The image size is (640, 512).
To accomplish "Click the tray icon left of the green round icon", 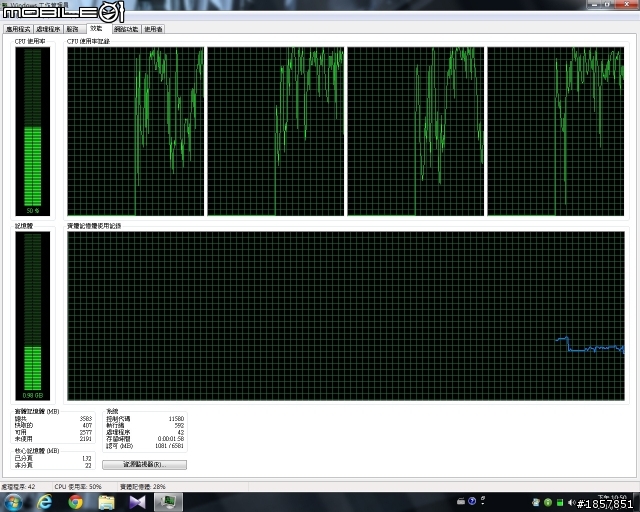I will 536,502.
